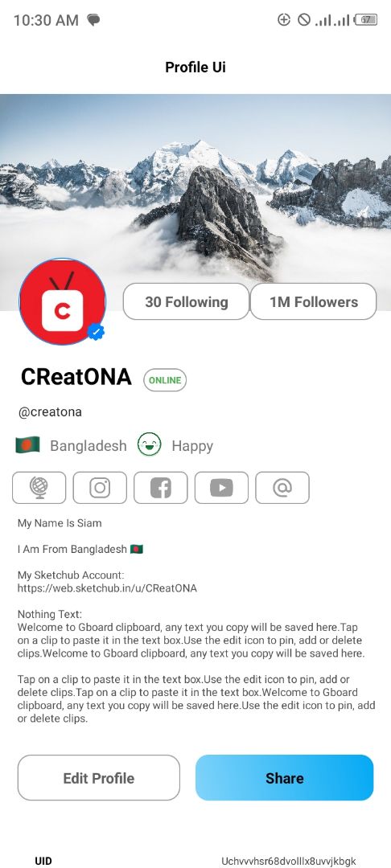Tap the ONLINE status badge
Viewport: 391px width, 868px height.
[x=165, y=380]
